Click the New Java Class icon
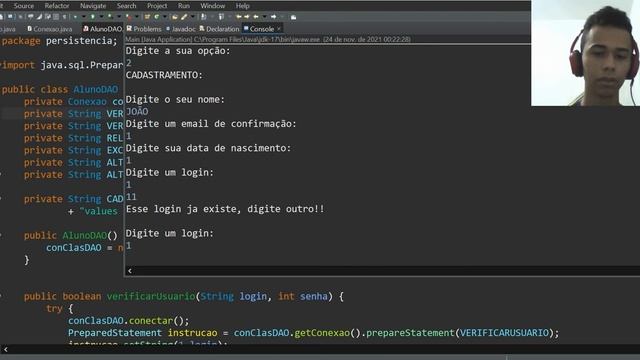640x360 pixels. [x=157, y=17]
